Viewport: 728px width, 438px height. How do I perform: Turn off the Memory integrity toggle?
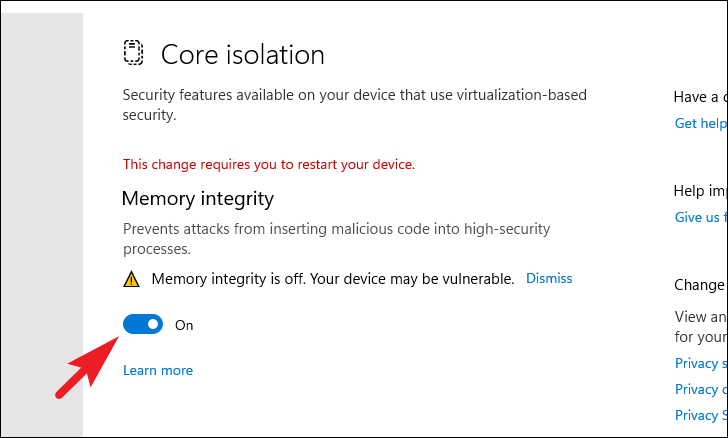(x=143, y=324)
